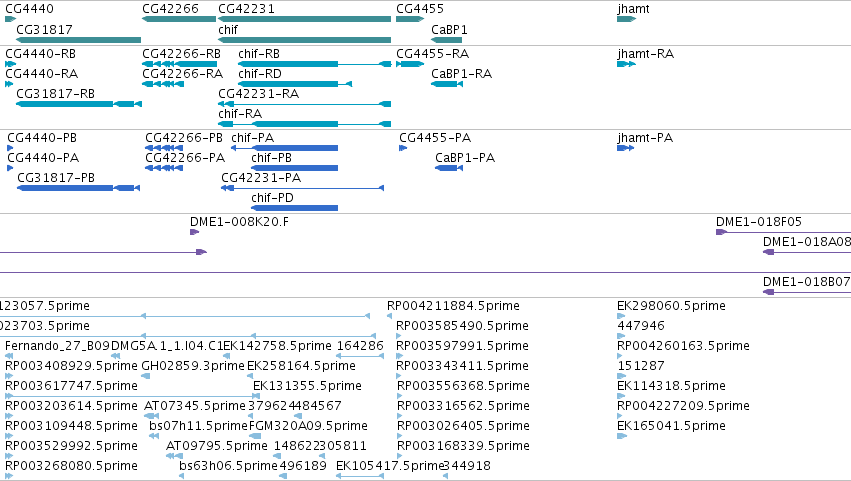Click EST GH02859.3prime
The height and width of the screenshot is (481, 851).
click(x=193, y=366)
